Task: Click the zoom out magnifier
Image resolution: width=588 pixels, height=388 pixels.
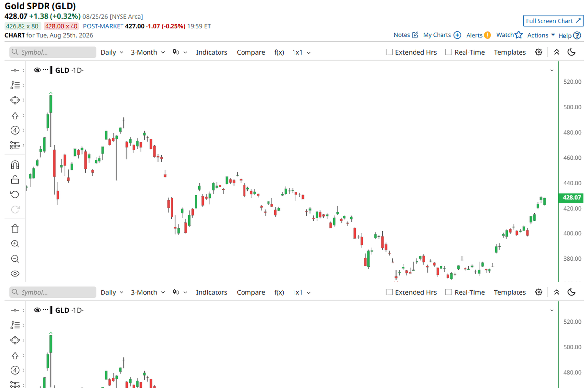Action: [x=15, y=259]
